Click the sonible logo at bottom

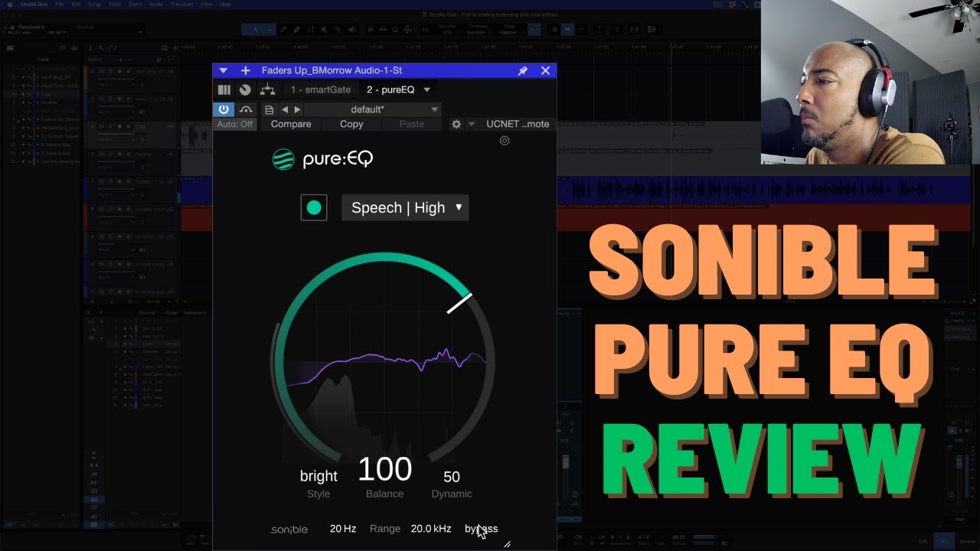(289, 529)
